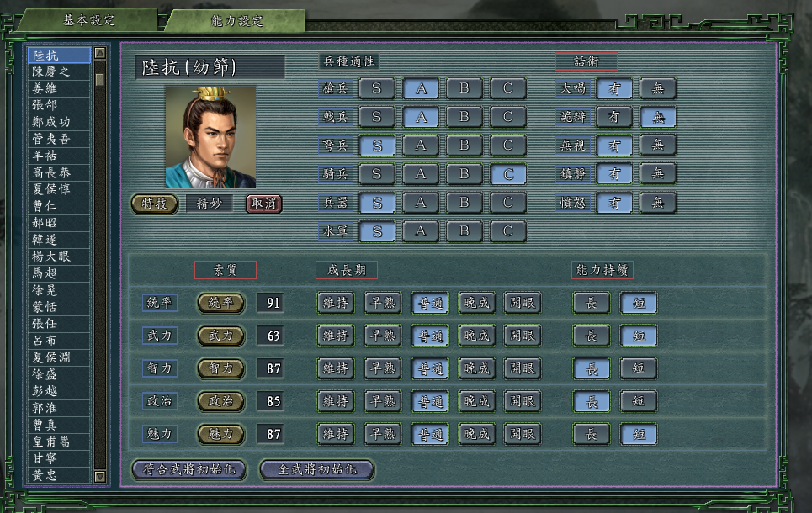The width and height of the screenshot is (812, 513).
Task: Set 魅力 growth to 晚成
Action: click(x=477, y=434)
